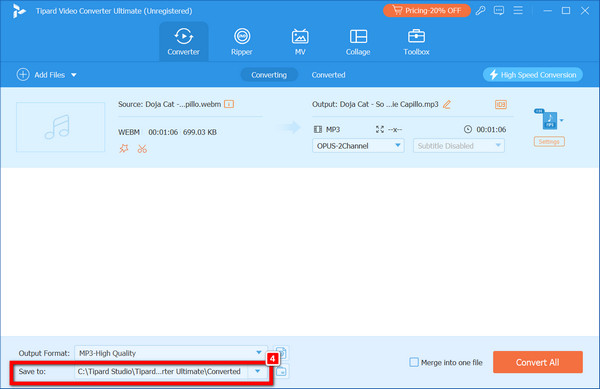The height and width of the screenshot is (389, 600).
Task: Click the register key icon
Action: coord(481,11)
